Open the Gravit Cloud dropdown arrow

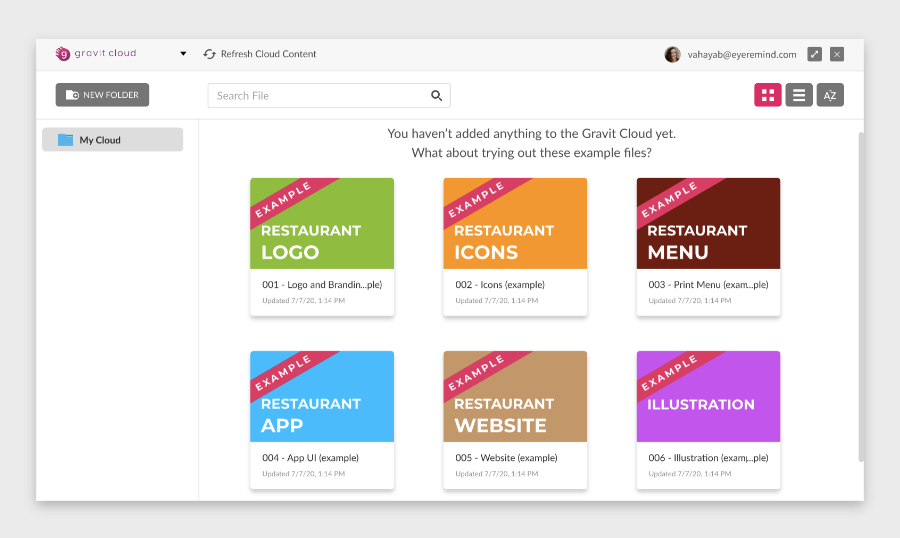183,54
